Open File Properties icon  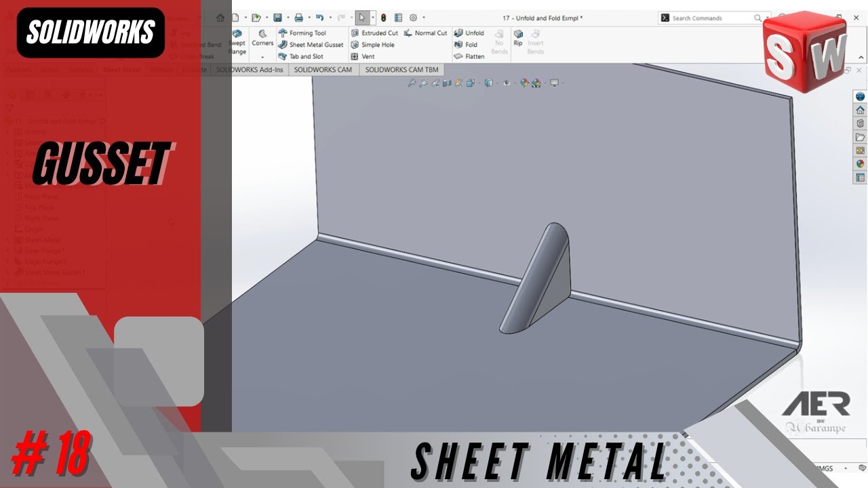[x=398, y=18]
